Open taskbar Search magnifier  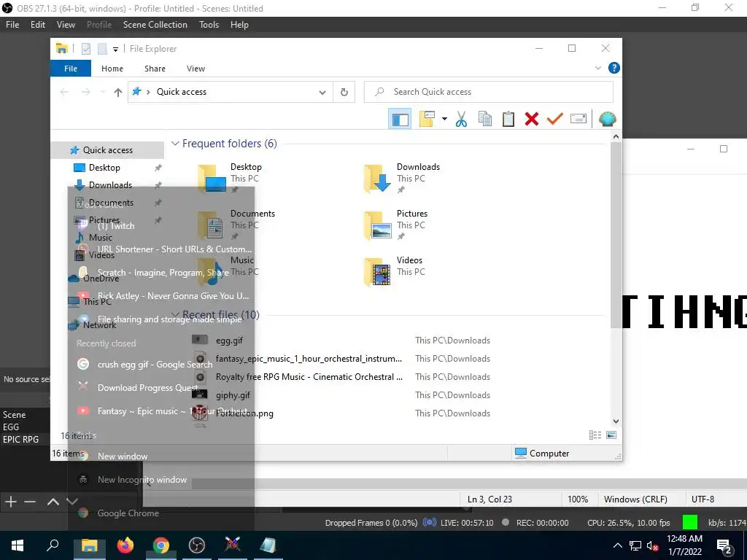coord(53,545)
